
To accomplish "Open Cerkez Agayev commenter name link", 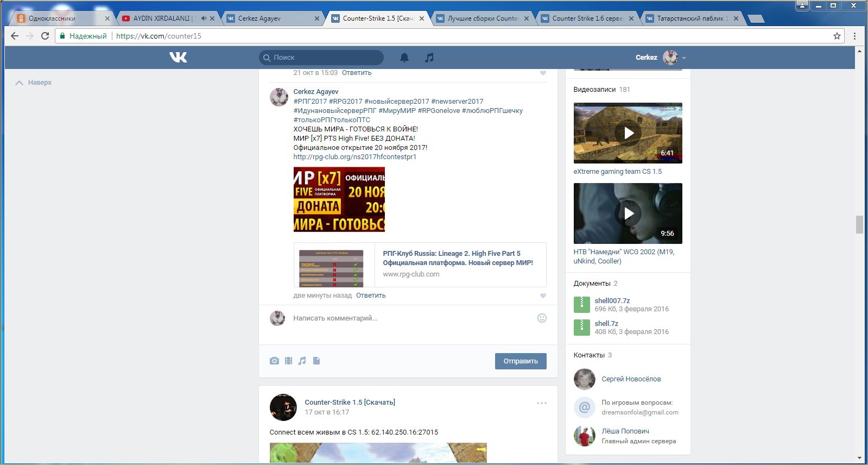I will 316,92.
